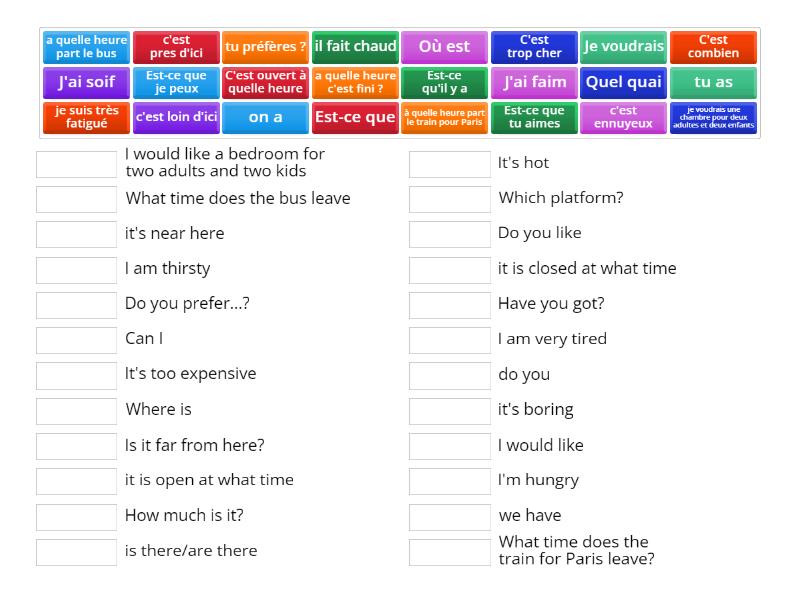The width and height of the screenshot is (800, 600).
Task: Click the 'C'est trop cher' blue tile
Action: 534,46
